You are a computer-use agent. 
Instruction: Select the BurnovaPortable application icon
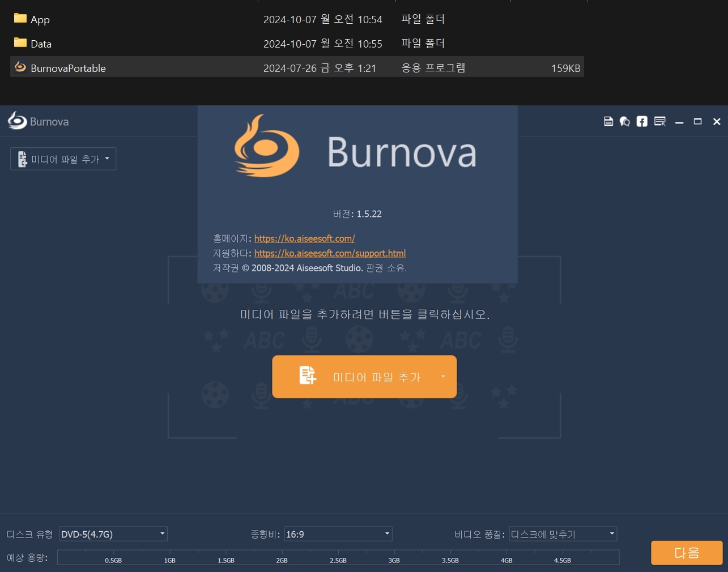click(20, 67)
